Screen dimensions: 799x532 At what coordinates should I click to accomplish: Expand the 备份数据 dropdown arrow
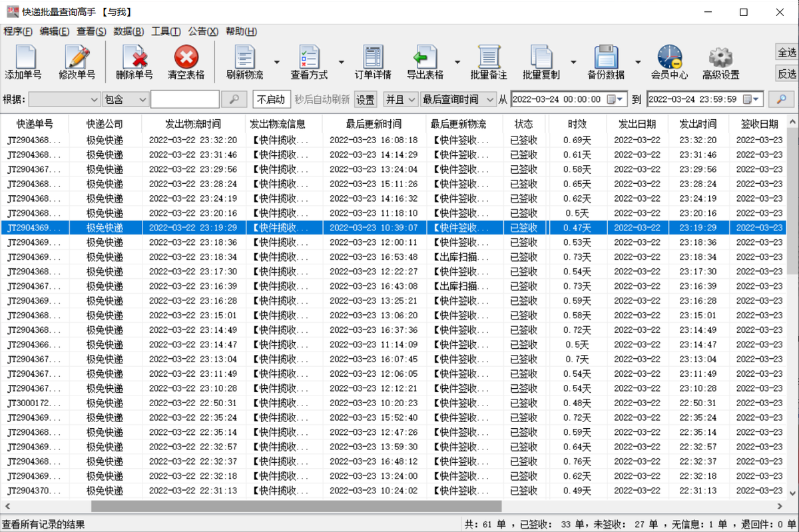(638, 61)
